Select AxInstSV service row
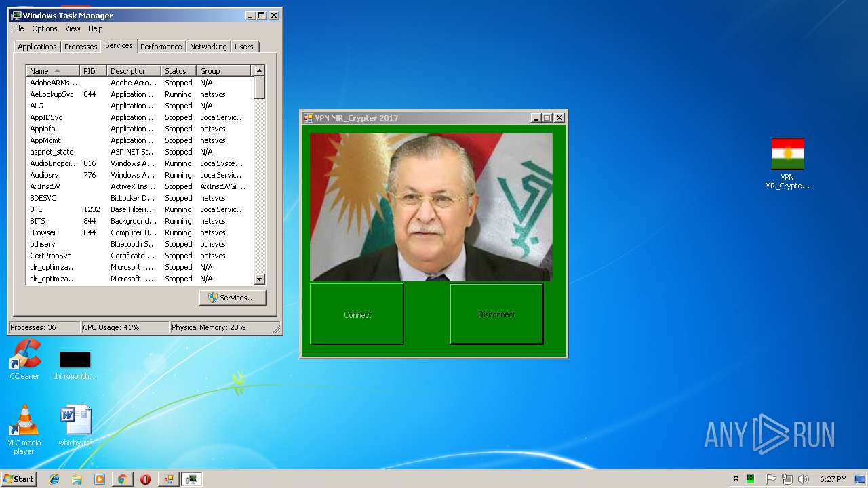The image size is (868, 488). [x=140, y=186]
